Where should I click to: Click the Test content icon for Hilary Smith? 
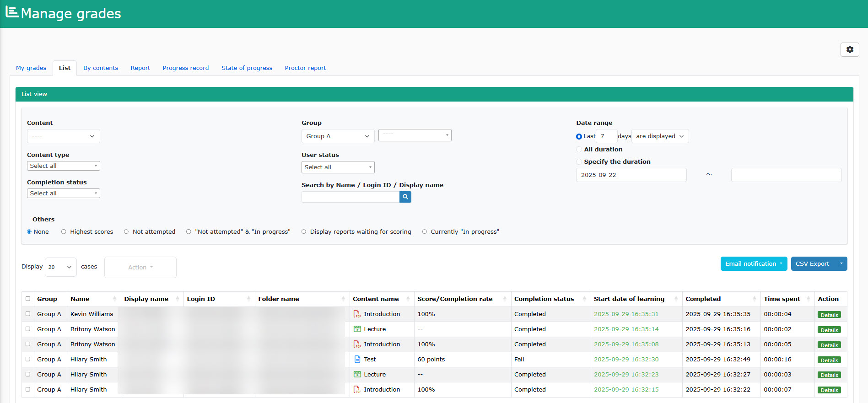[x=357, y=360]
